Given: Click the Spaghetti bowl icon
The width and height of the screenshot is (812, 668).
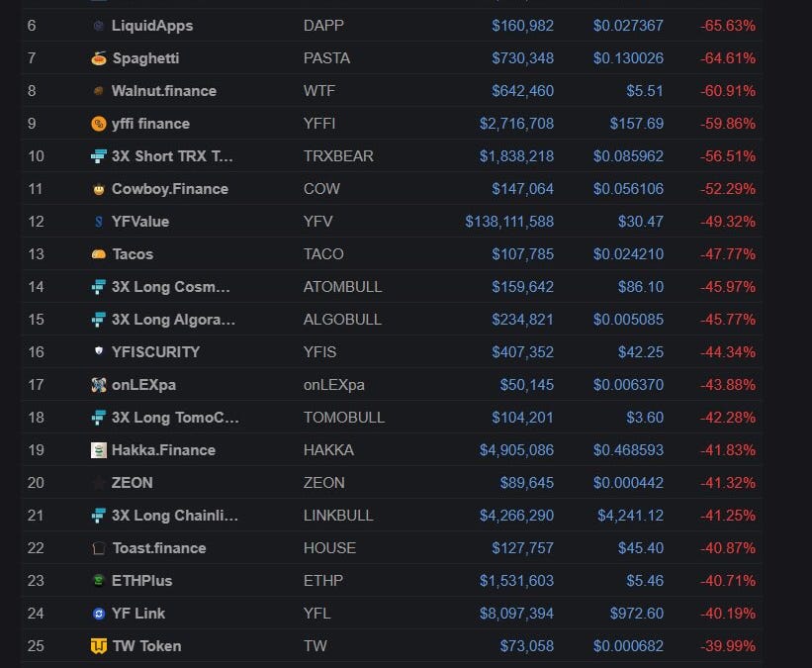Looking at the screenshot, I should [98, 58].
